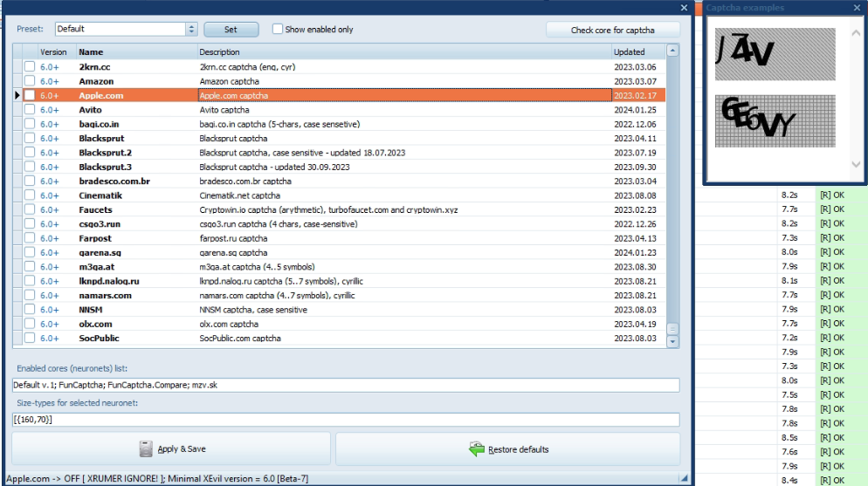Click the scroll up arrow of cores list
Viewport: 868px width, 486px height.
[672, 51]
